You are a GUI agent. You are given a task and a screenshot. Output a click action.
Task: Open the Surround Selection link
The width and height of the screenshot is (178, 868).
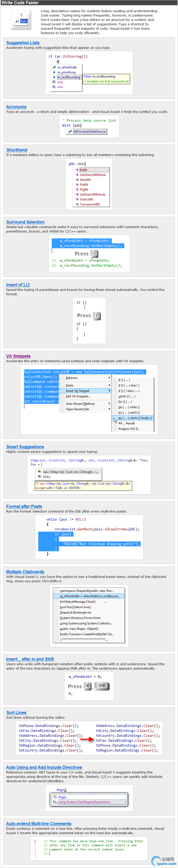coord(25,222)
